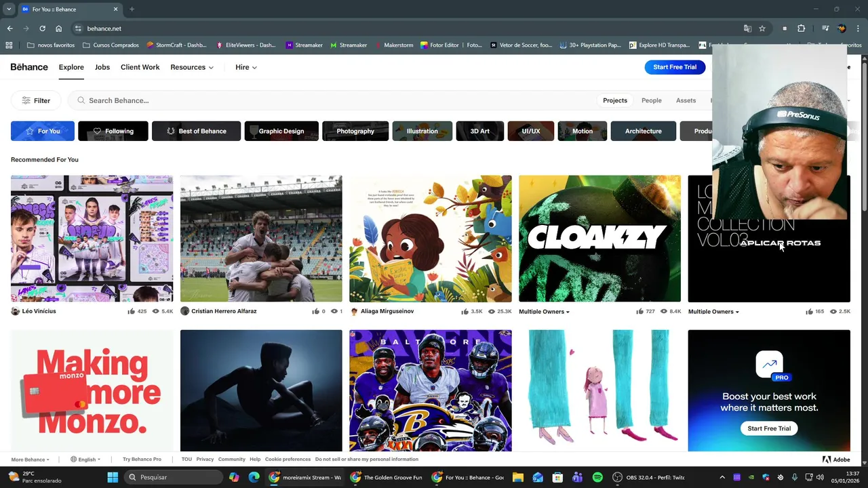Click the browser home icon

click(x=59, y=28)
